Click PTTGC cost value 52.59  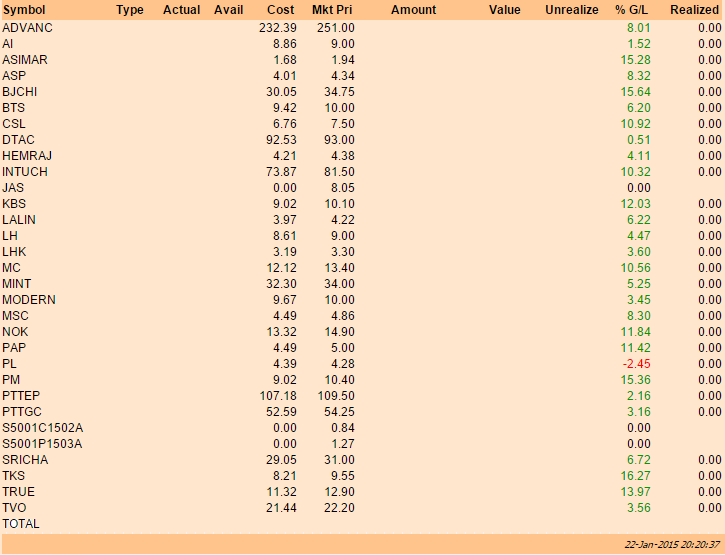coord(281,412)
